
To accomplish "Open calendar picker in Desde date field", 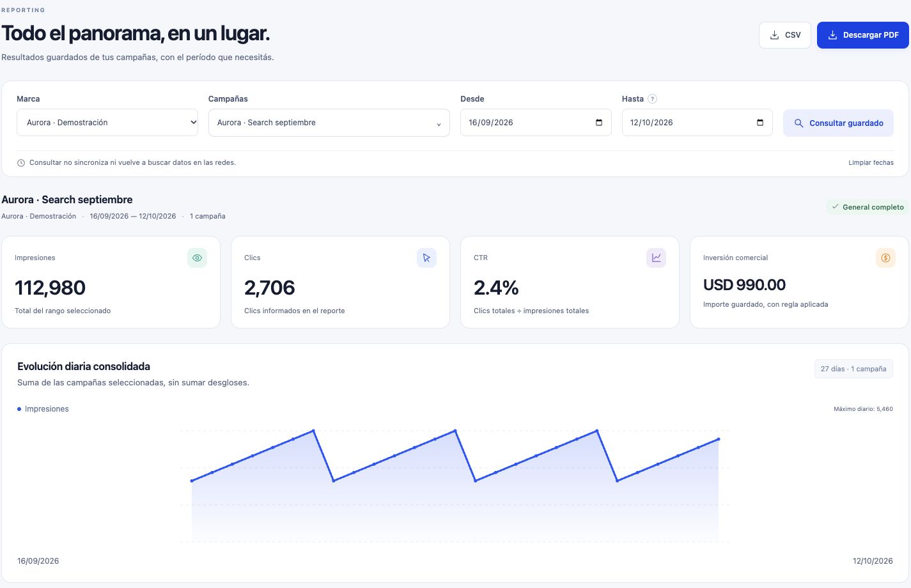I will coord(599,123).
